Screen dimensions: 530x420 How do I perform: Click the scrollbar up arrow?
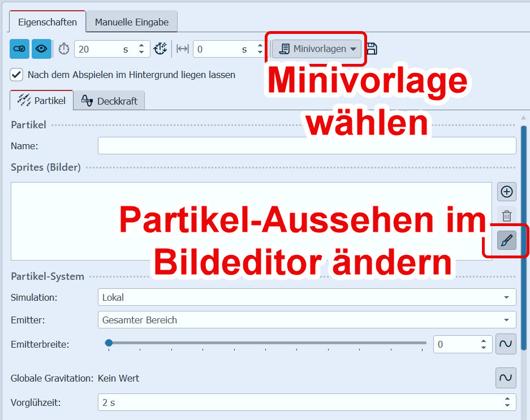tap(524, 118)
